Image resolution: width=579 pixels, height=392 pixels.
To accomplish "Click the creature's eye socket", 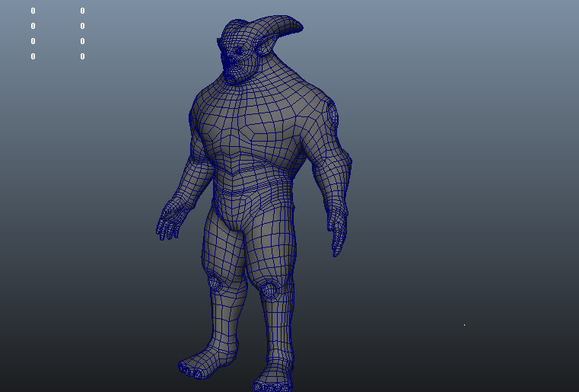I will [x=238, y=51].
